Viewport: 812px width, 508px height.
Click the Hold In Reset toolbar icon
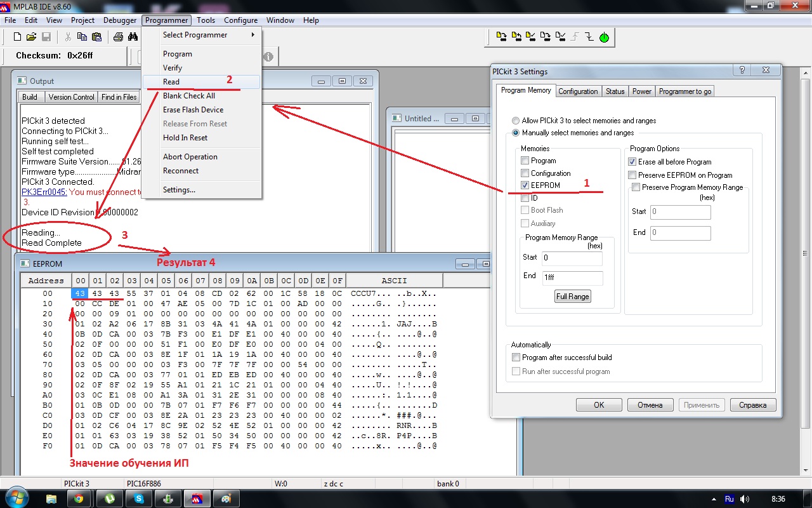pos(589,37)
